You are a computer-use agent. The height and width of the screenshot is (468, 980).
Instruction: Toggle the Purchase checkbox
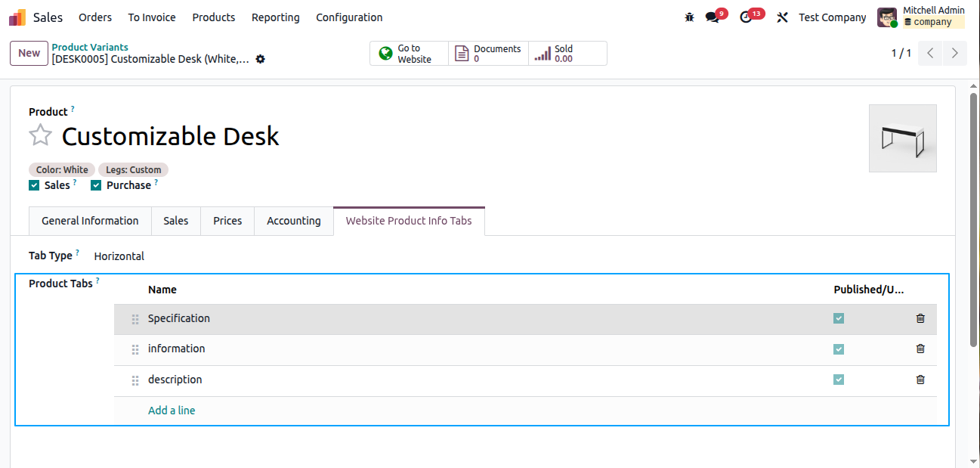(x=96, y=185)
